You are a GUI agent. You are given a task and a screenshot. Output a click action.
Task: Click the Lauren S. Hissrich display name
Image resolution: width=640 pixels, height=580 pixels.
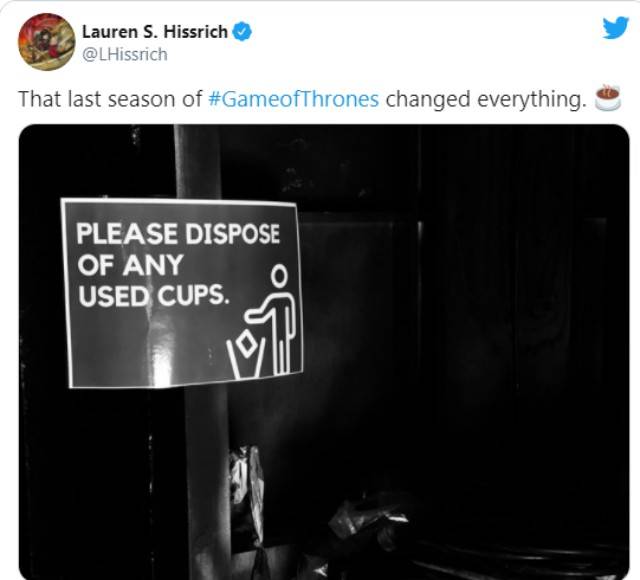click(155, 32)
